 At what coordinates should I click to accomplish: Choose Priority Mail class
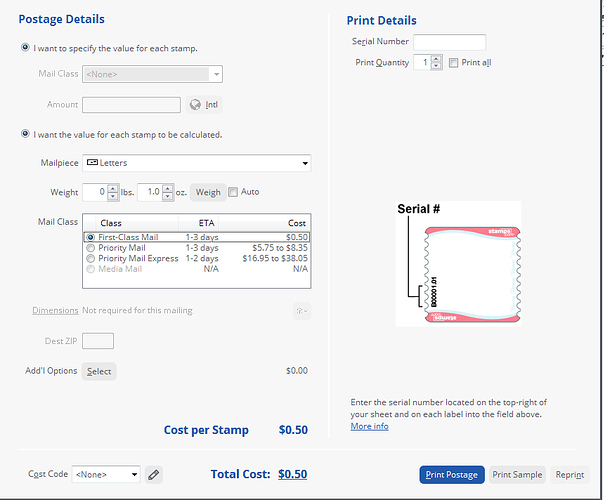click(x=92, y=247)
